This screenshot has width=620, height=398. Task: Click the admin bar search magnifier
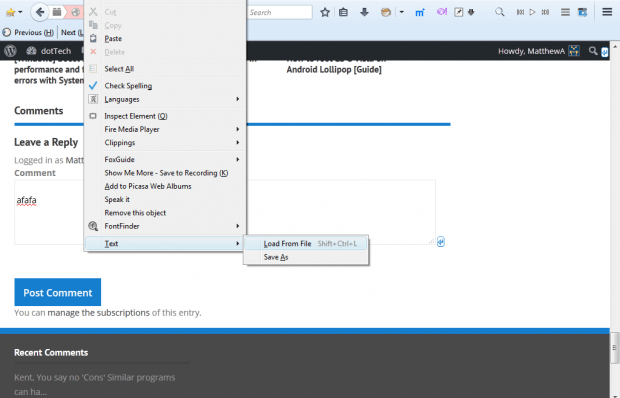click(592, 51)
